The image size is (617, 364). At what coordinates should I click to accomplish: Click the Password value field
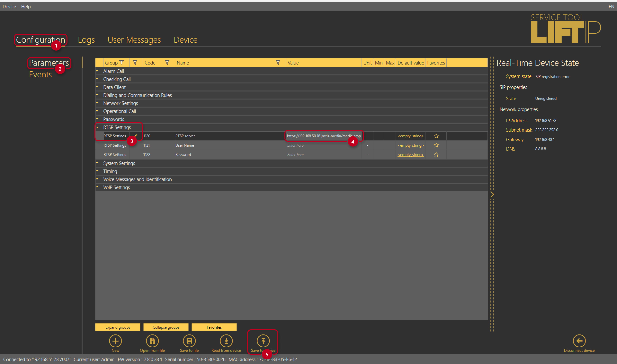point(324,155)
